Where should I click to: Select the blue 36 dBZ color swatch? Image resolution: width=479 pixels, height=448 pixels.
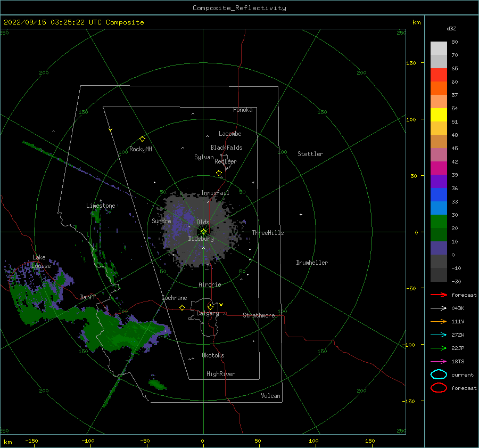tap(439, 194)
